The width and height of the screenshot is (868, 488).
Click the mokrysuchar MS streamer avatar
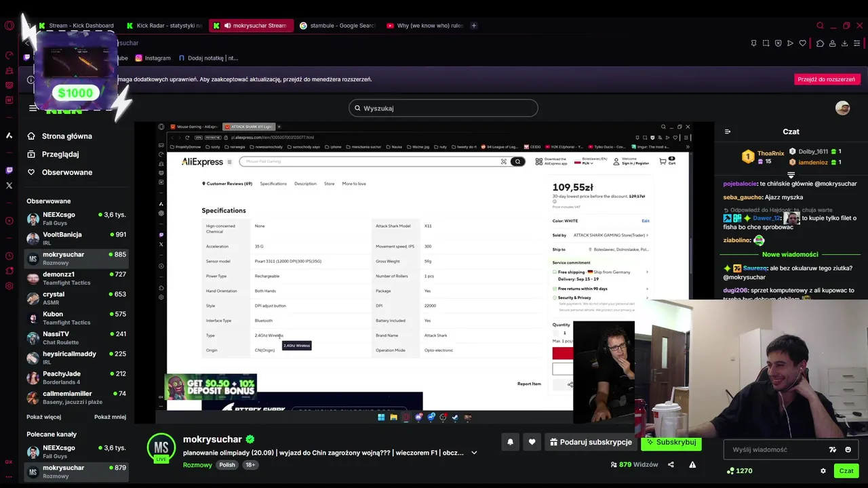point(161,447)
